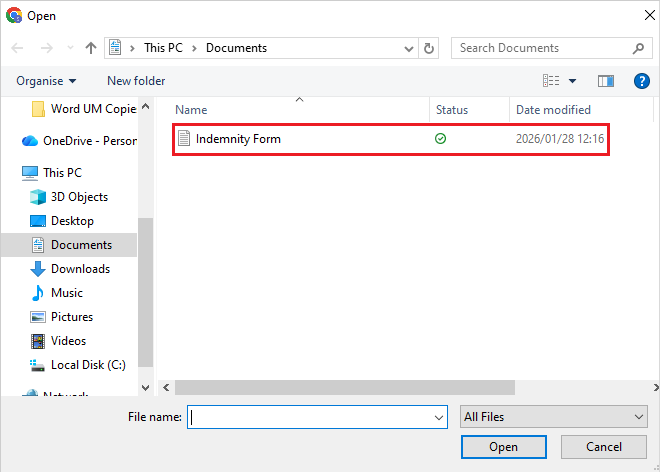Click the Up to parent folder arrow
The image size is (660, 472).
pyautogui.click(x=91, y=48)
